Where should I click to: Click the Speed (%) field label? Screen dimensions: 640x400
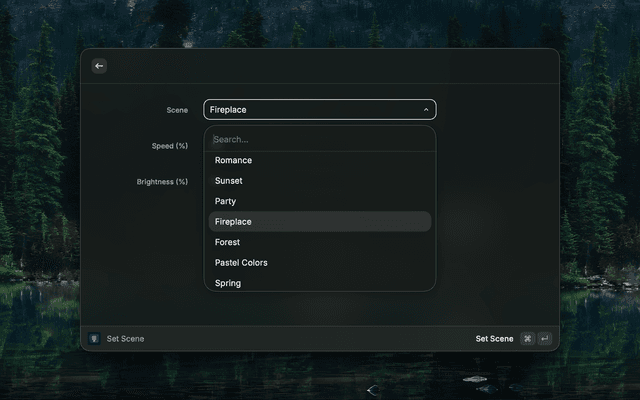pyautogui.click(x=169, y=146)
